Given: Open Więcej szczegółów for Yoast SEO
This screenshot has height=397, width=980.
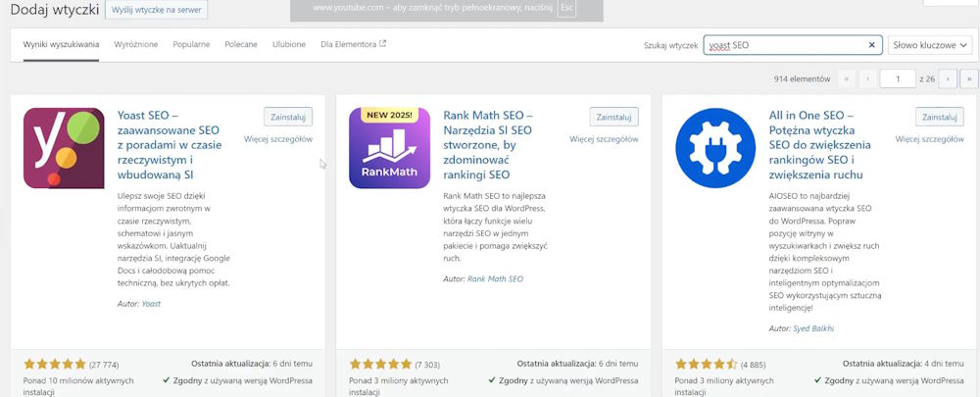Looking at the screenshot, I should pos(278,139).
